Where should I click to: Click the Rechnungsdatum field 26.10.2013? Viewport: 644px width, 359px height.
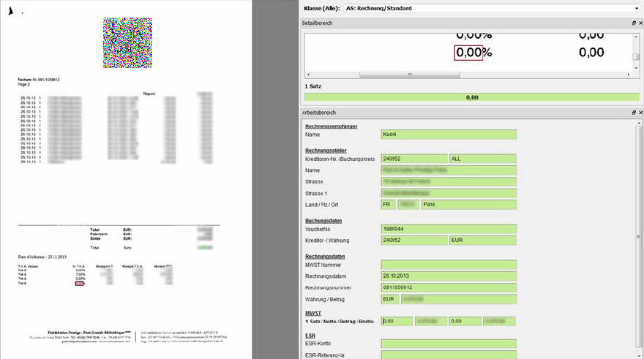pyautogui.click(x=449, y=276)
